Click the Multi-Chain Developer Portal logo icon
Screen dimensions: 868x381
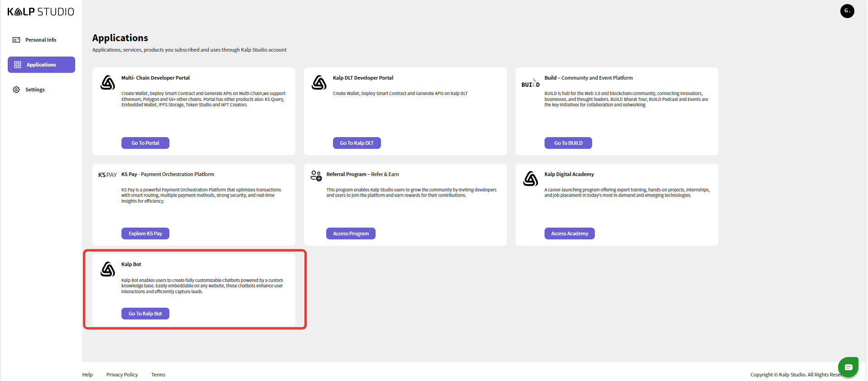[x=108, y=83]
